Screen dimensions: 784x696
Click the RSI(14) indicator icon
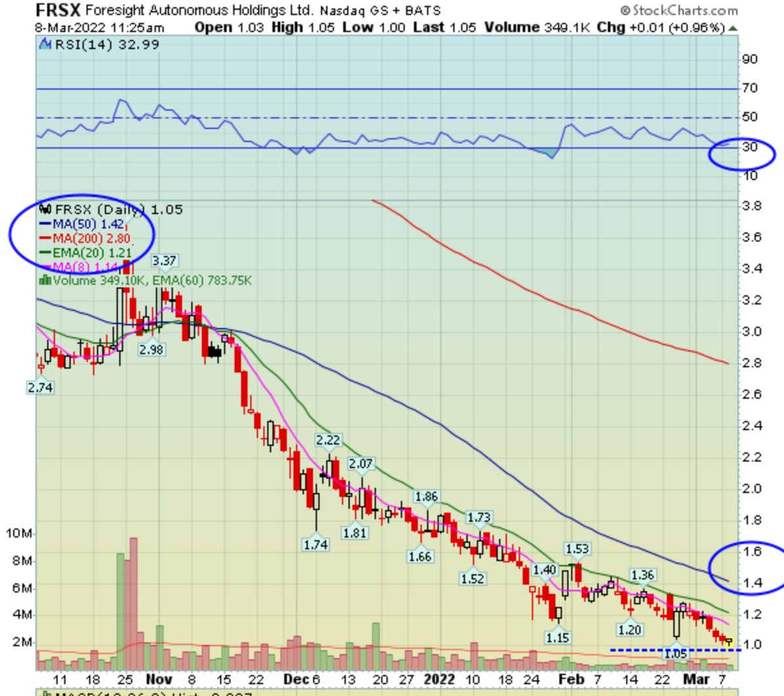tap(45, 45)
